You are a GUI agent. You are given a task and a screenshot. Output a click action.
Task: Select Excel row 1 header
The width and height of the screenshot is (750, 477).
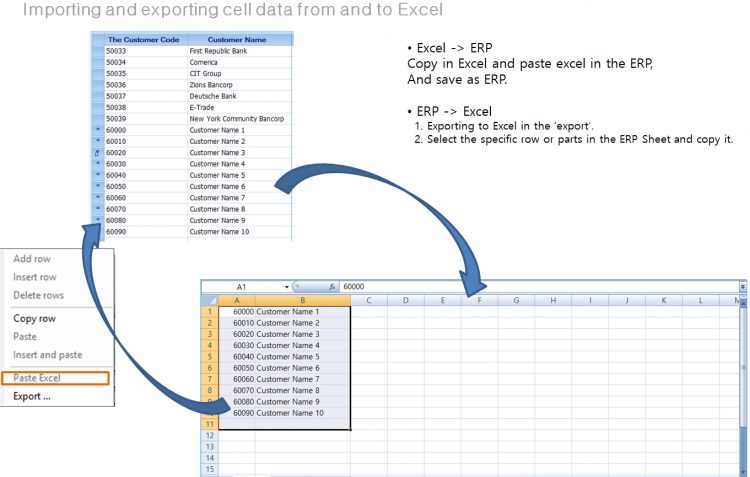(210, 311)
